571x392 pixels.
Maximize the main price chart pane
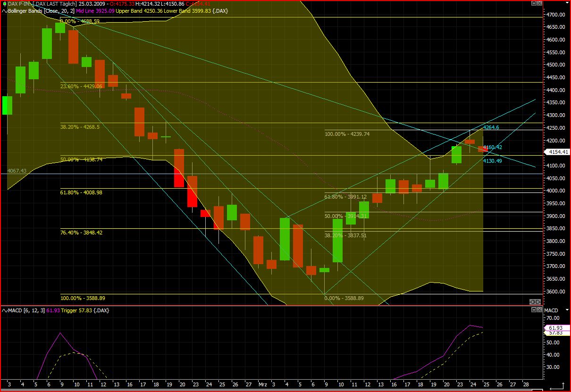[x=534, y=3]
